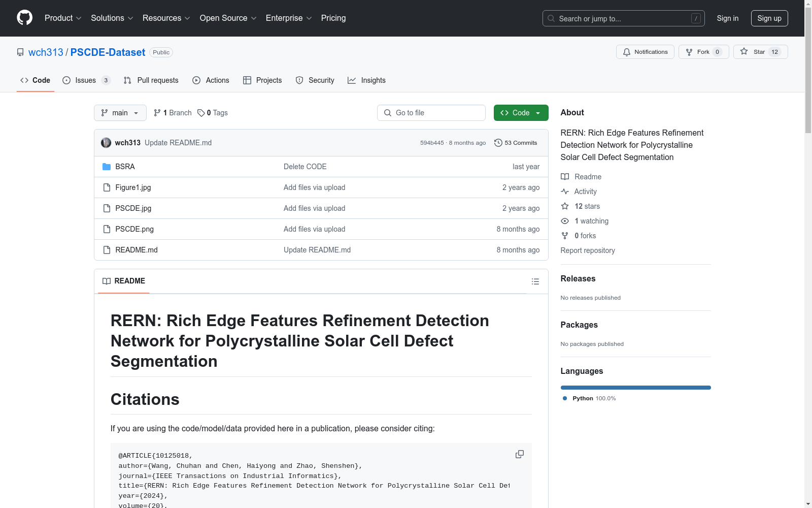Click the file icon beside Figure1.jpg
Screen dimensions: 812x508
[x=107, y=187]
